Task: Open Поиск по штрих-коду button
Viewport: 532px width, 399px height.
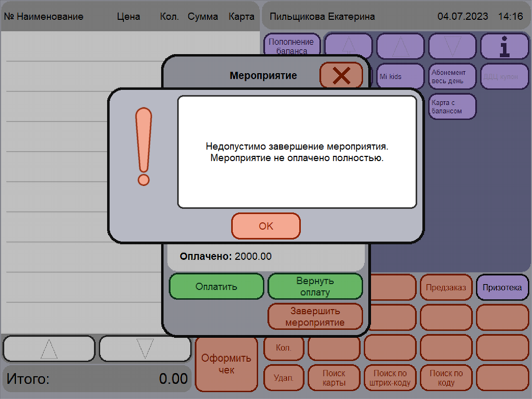Action: coord(390,377)
